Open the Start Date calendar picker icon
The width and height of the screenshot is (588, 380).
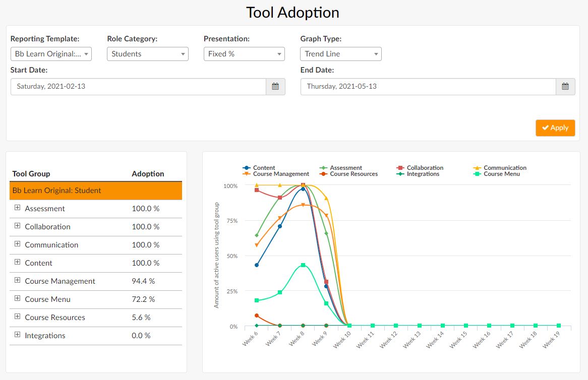point(275,87)
